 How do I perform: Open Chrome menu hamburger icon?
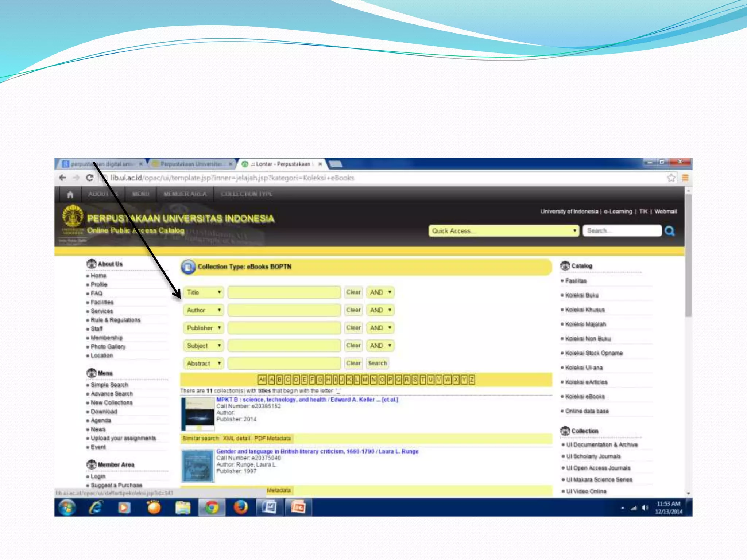coord(685,178)
